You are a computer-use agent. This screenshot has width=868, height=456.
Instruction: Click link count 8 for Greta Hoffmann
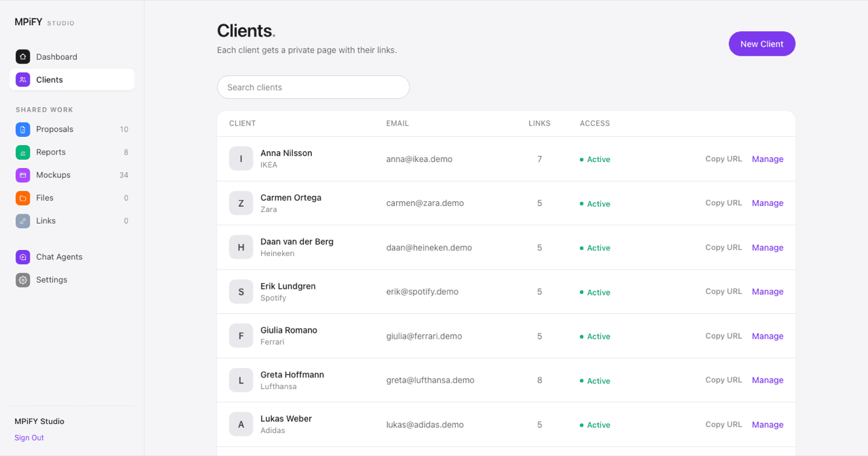(x=540, y=380)
